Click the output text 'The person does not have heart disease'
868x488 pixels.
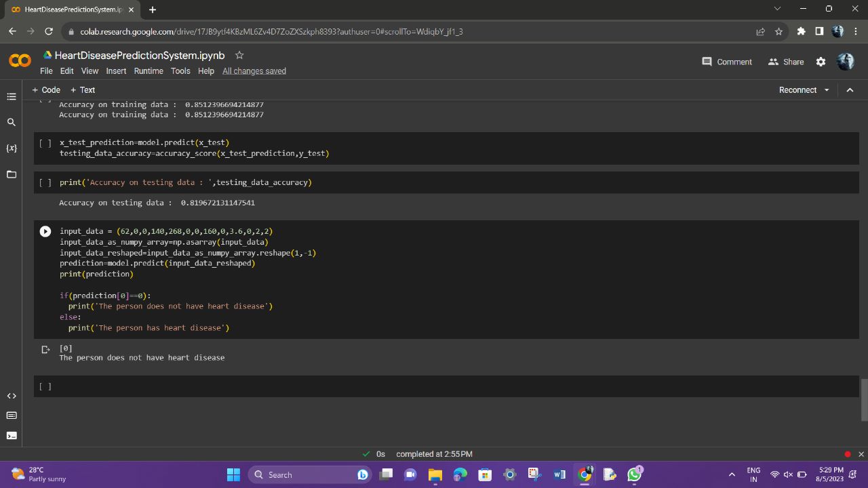tap(142, 358)
